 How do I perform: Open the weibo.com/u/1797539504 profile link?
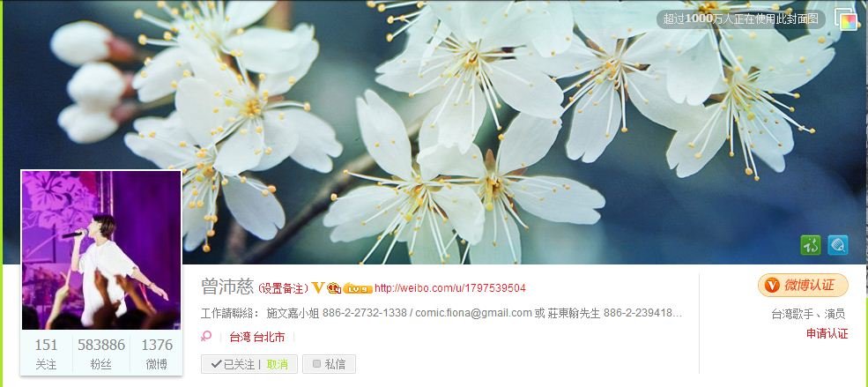450,288
